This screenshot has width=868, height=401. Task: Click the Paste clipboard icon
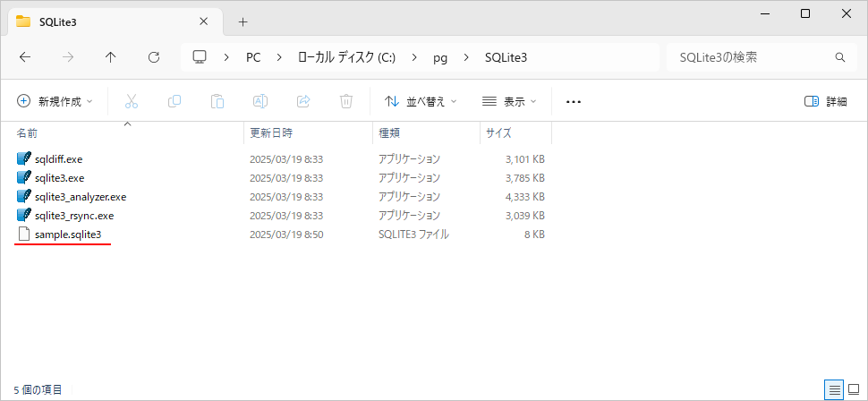217,101
